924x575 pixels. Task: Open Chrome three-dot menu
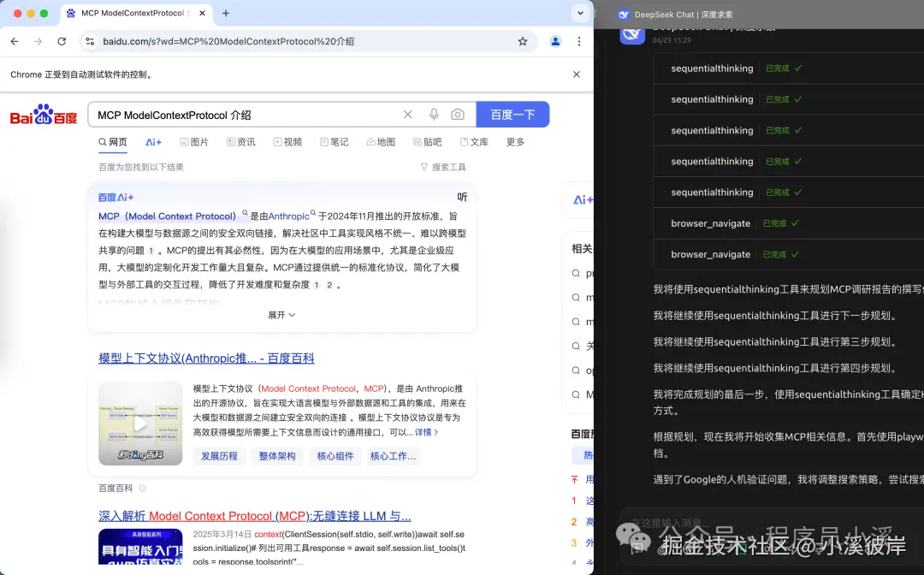click(579, 41)
